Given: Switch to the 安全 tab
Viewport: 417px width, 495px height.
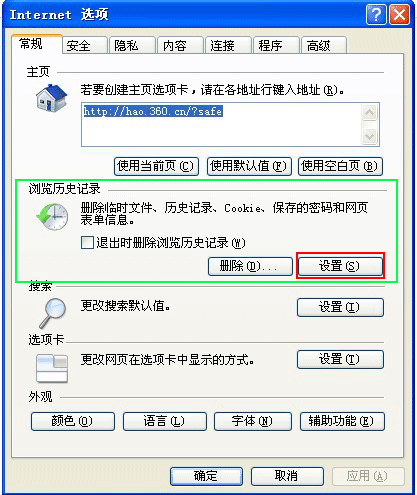Looking at the screenshot, I should (x=84, y=45).
